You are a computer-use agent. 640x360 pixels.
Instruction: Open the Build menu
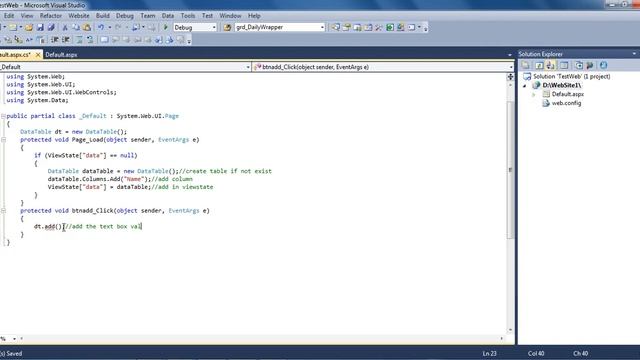[x=102, y=16]
